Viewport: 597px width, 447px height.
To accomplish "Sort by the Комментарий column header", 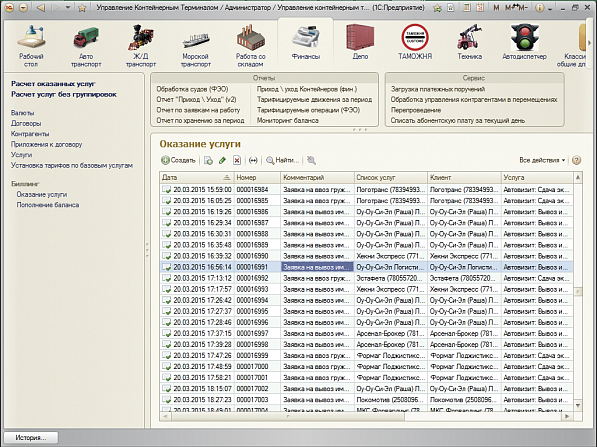I will pyautogui.click(x=317, y=177).
